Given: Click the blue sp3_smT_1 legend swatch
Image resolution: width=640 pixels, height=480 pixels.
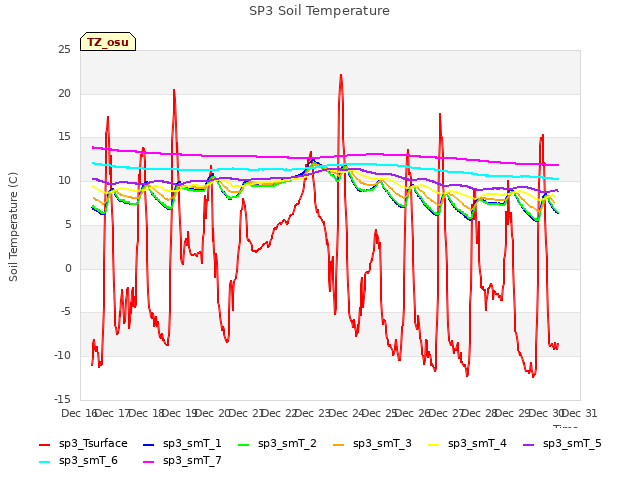Looking at the screenshot, I should pos(149,444).
